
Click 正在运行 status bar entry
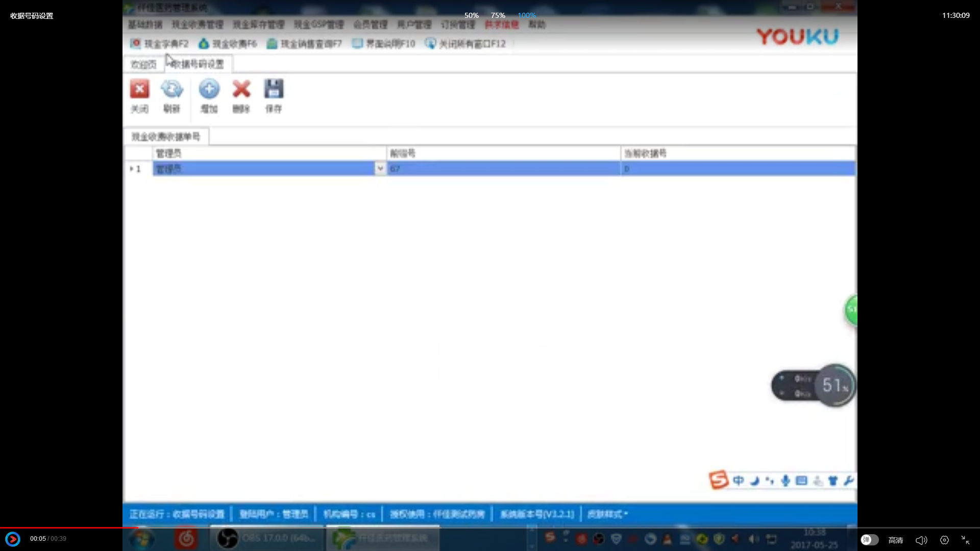coord(177,514)
